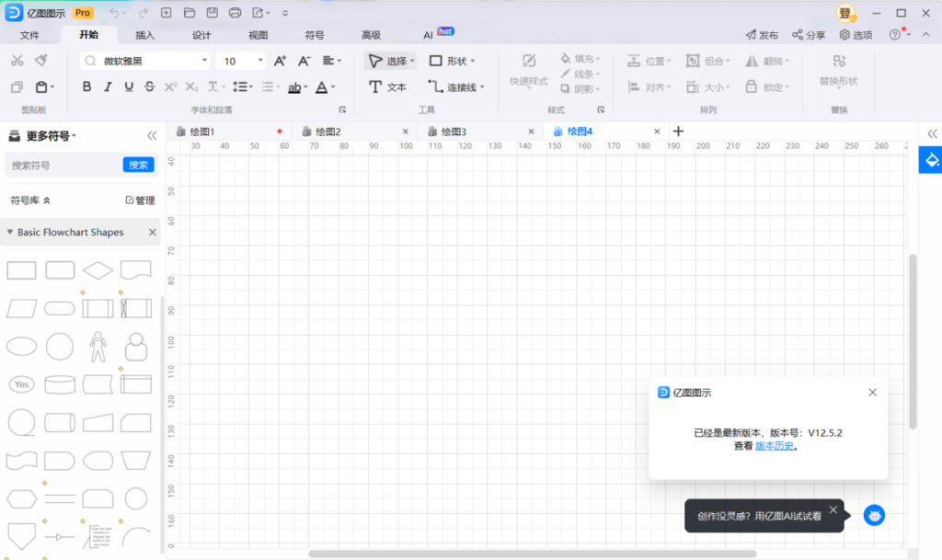The height and width of the screenshot is (560, 942).
Task: Click 管理 to manage symbol libraries
Action: 140,200
